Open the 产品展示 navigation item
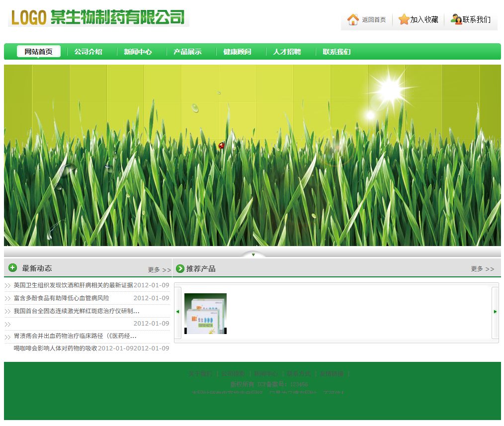The width and height of the screenshot is (504, 426). (187, 52)
